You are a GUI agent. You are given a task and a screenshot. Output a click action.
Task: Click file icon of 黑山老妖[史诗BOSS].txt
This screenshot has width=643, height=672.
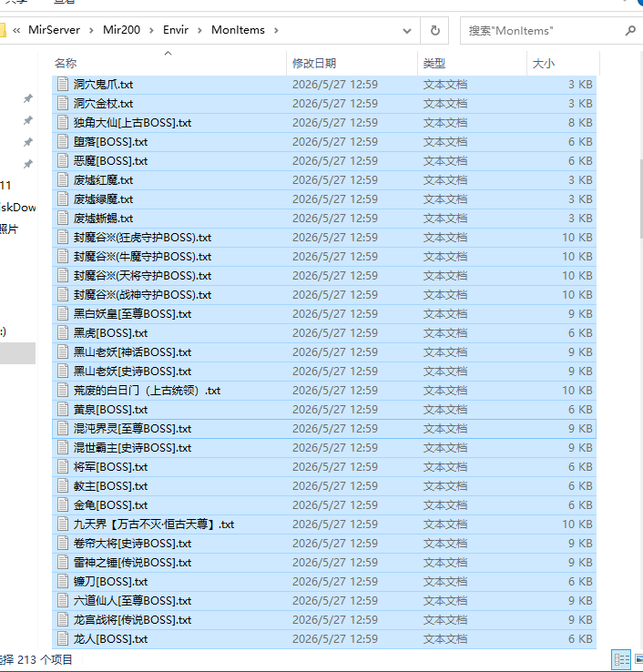(x=63, y=372)
